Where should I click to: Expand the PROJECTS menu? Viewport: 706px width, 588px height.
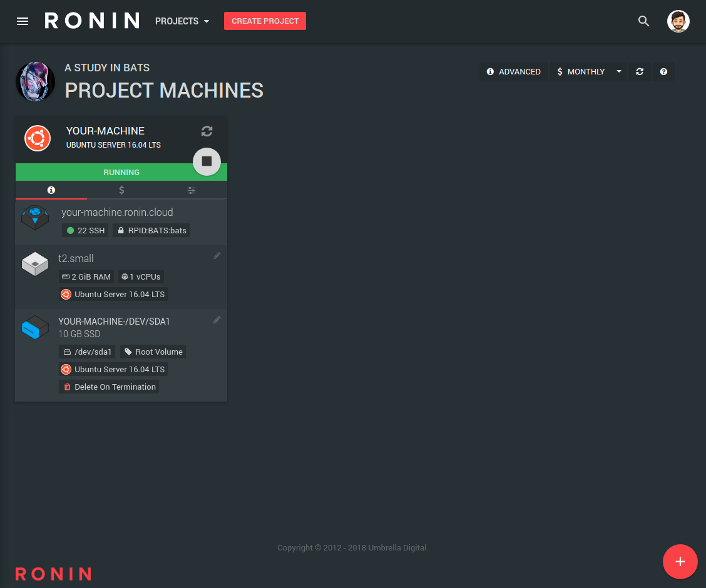[x=182, y=21]
